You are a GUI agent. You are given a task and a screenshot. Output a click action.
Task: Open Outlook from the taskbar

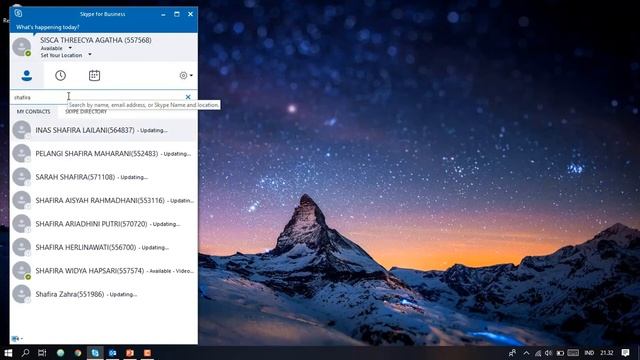[x=112, y=353]
